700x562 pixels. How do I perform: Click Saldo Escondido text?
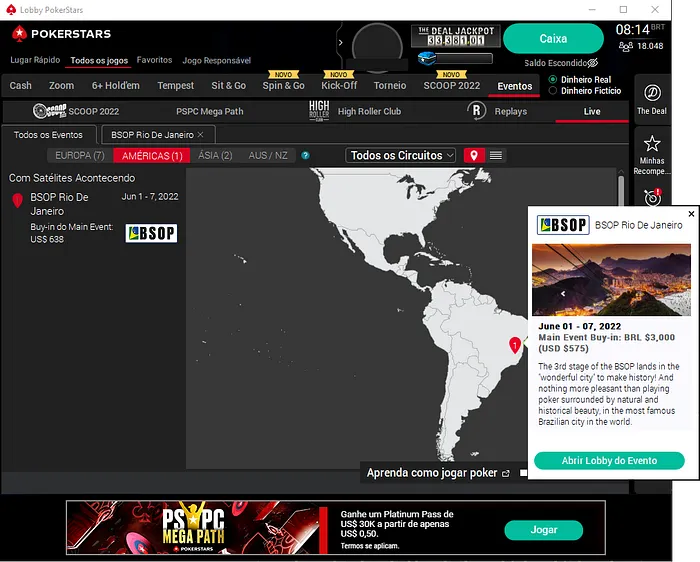tap(555, 63)
